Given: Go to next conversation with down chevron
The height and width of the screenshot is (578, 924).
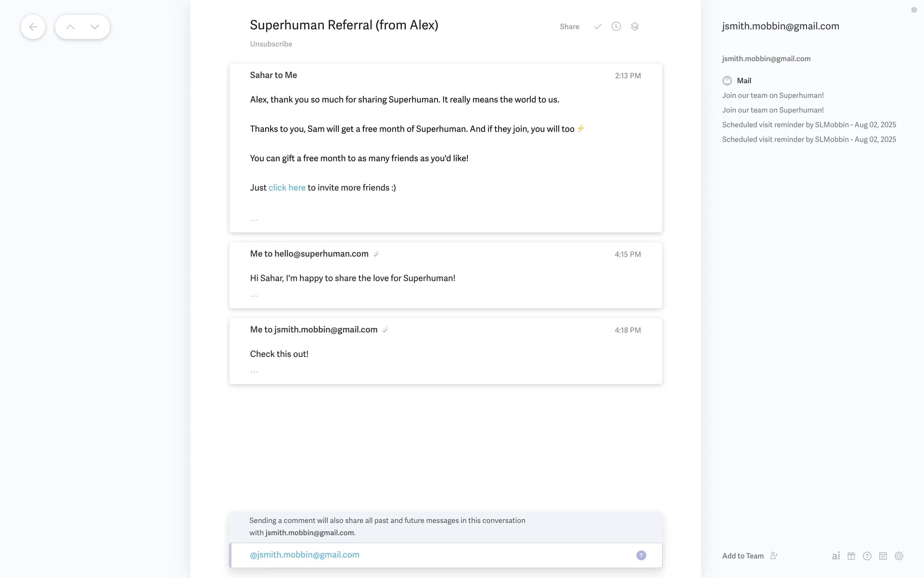Looking at the screenshot, I should [95, 27].
